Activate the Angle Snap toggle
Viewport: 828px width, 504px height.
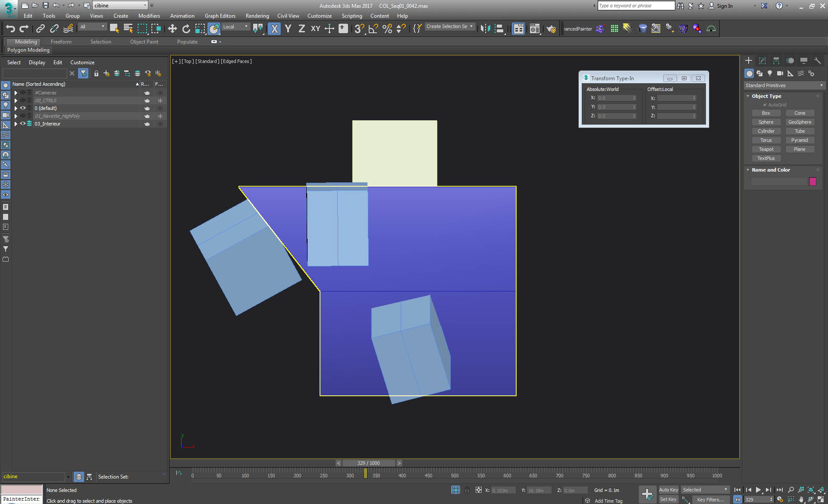tap(373, 28)
